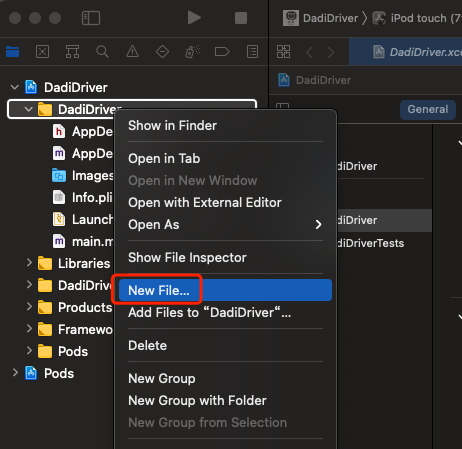Open the Report navigator icon
The height and width of the screenshot is (449, 462).
(252, 52)
